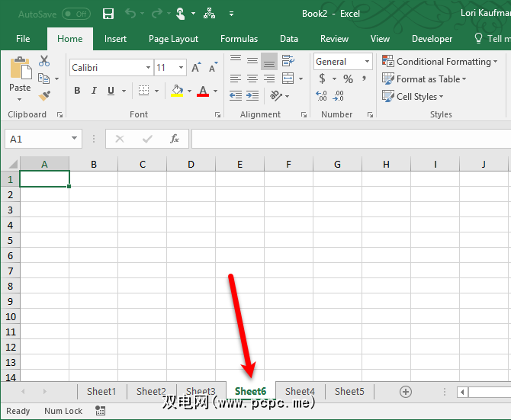
Task: Add a new sheet with plus button
Action: [x=406, y=392]
